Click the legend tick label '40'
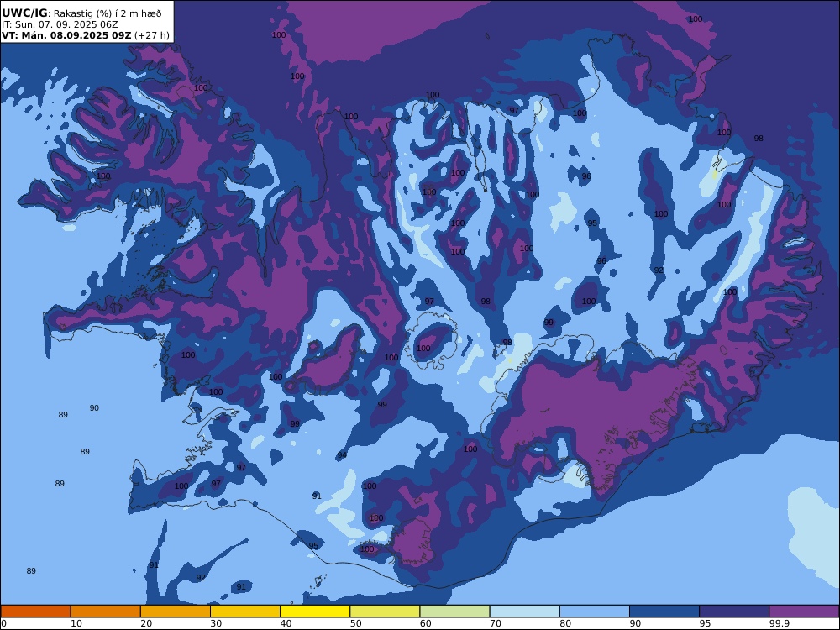This screenshot has height=630, width=840. (x=286, y=623)
